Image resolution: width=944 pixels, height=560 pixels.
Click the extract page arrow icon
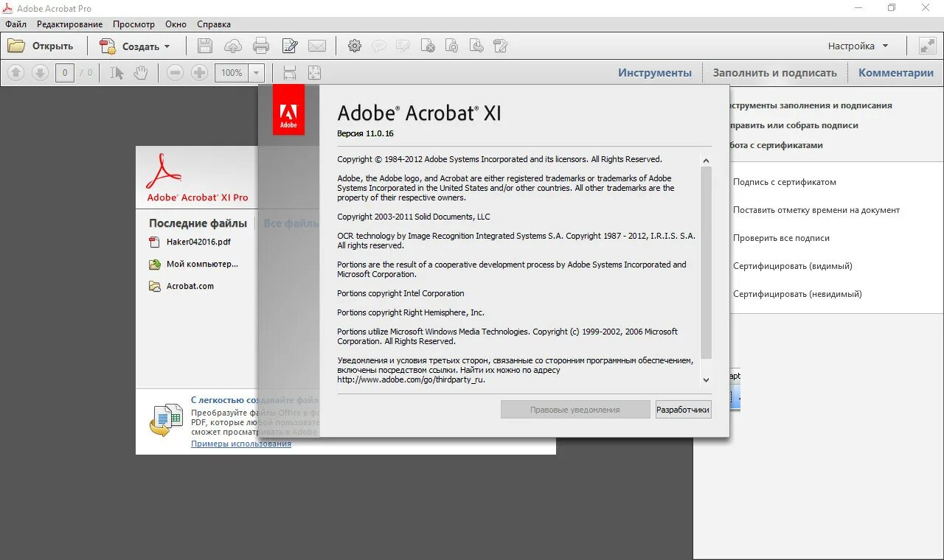[x=476, y=46]
